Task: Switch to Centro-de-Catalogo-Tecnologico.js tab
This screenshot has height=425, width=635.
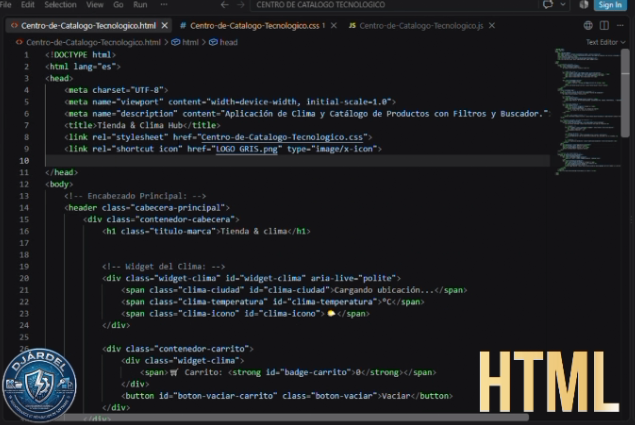Action: click(421, 26)
